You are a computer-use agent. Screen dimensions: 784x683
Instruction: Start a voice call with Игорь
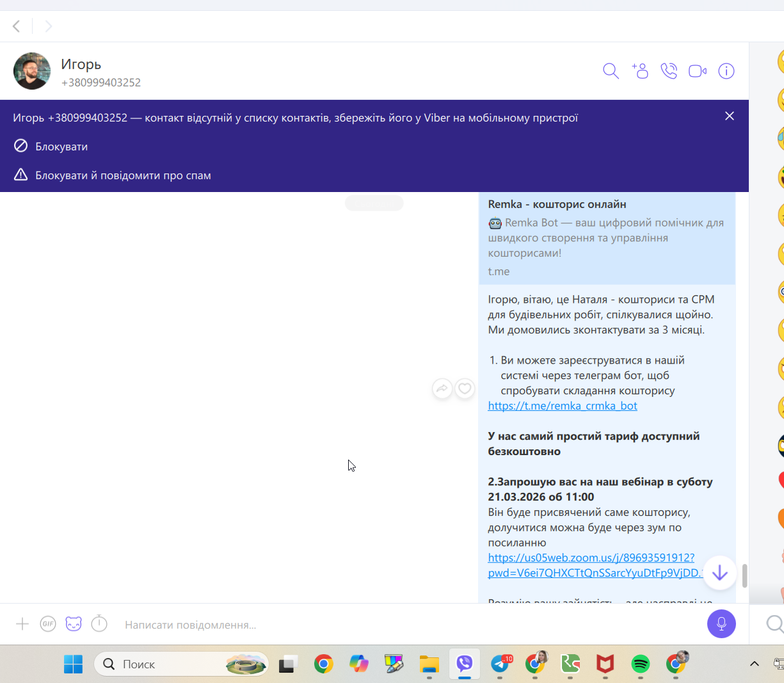669,71
